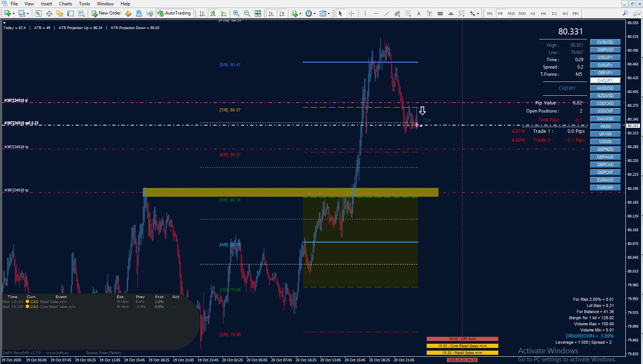Open the search magnifier icon
The width and height of the screenshot is (643, 364).
(x=625, y=13)
